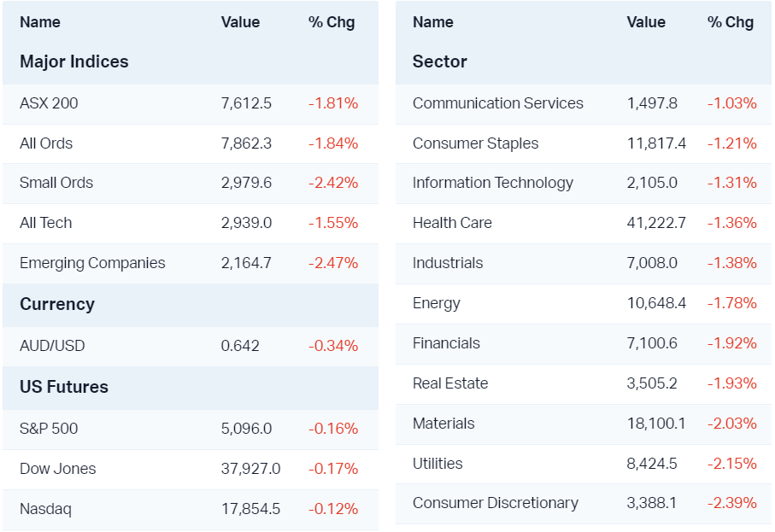Viewport: 775px width, 532px height.
Task: Click the Major Indices table Value header
Action: click(x=240, y=22)
